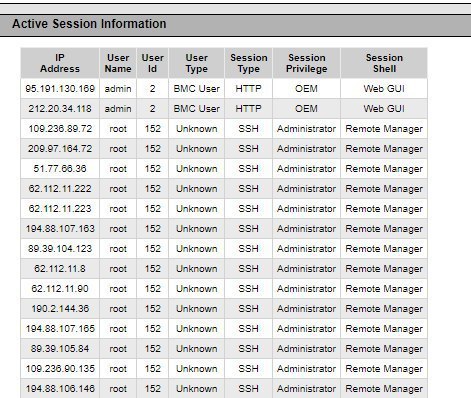471x398 pixels.
Task: Select IP address 109.236.90.135
Action: tap(60, 369)
